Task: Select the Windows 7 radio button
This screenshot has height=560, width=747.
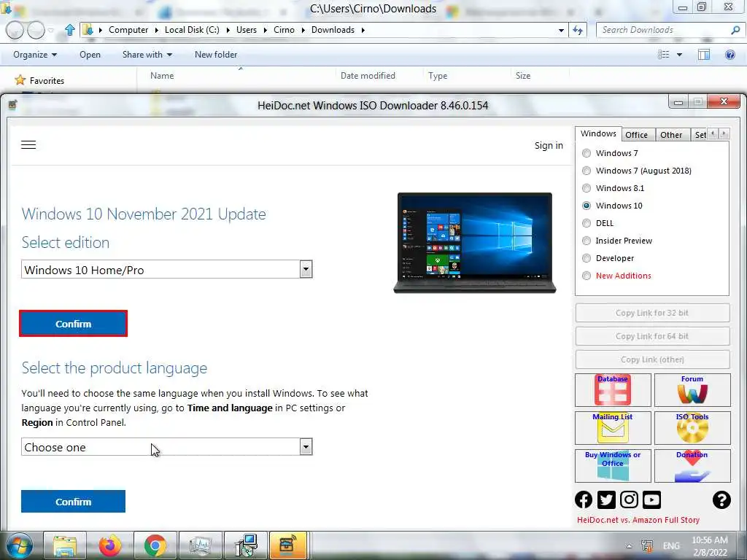Action: click(x=587, y=153)
